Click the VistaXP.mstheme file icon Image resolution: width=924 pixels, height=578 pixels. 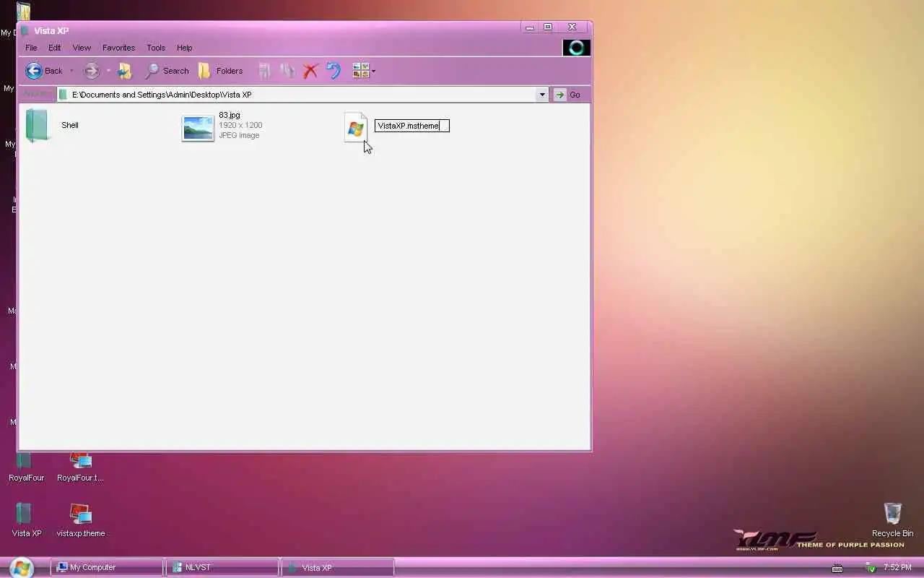click(356, 127)
